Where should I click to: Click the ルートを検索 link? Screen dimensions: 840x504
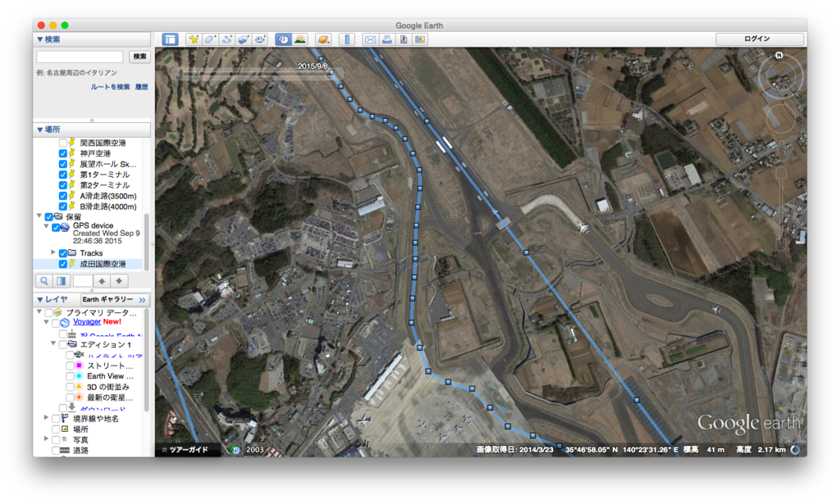click(110, 87)
